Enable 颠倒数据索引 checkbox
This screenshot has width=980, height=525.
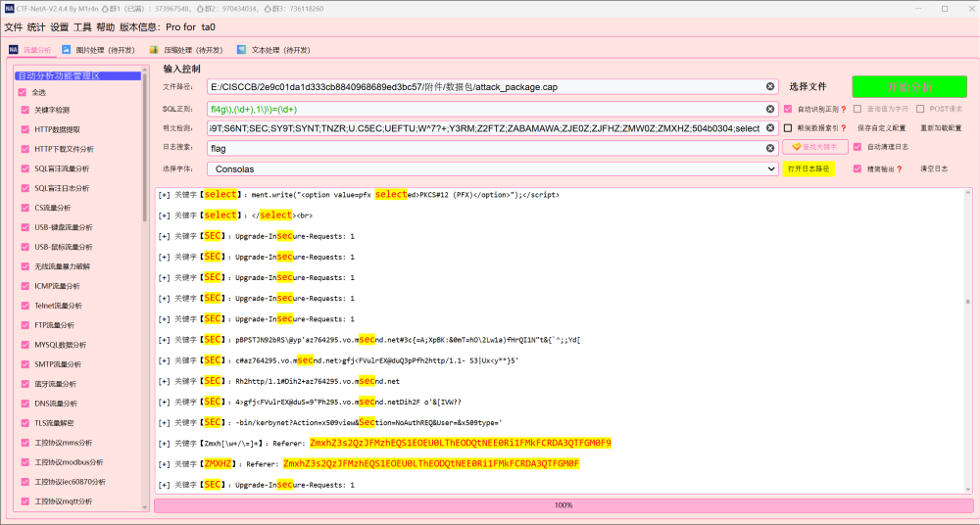(x=788, y=128)
